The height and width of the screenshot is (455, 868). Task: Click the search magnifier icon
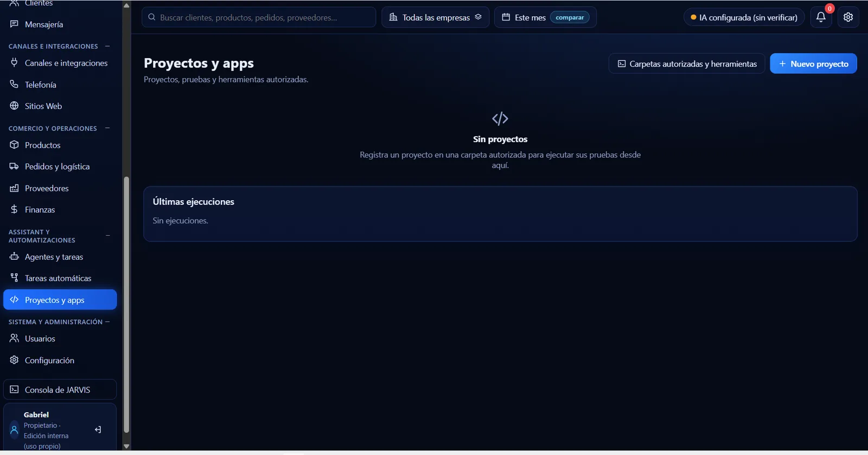(152, 17)
